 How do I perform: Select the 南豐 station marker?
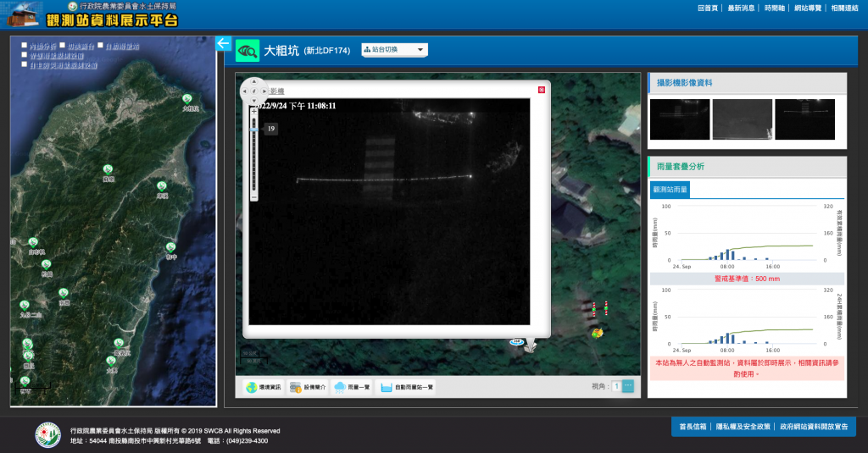pos(64,293)
